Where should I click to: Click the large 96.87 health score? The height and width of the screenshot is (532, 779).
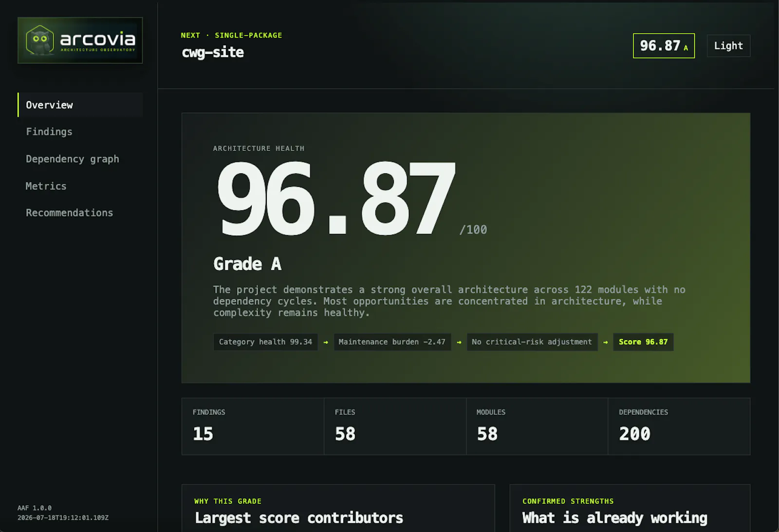point(336,199)
